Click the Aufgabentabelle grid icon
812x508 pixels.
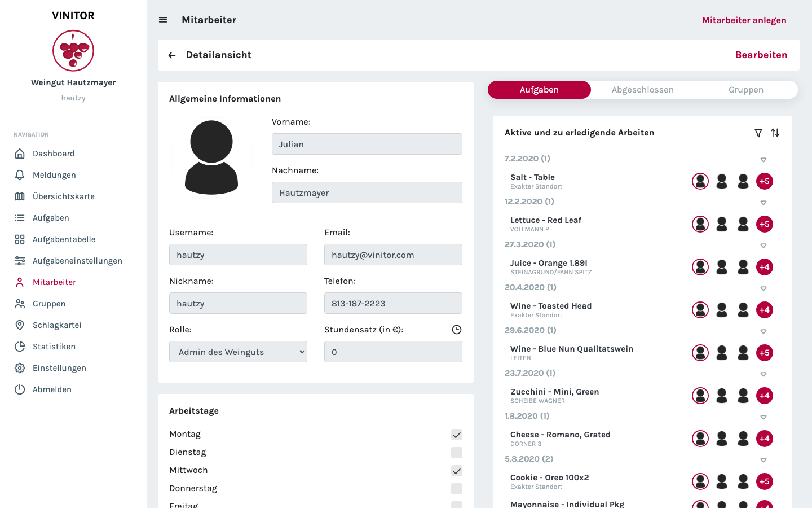coord(20,239)
